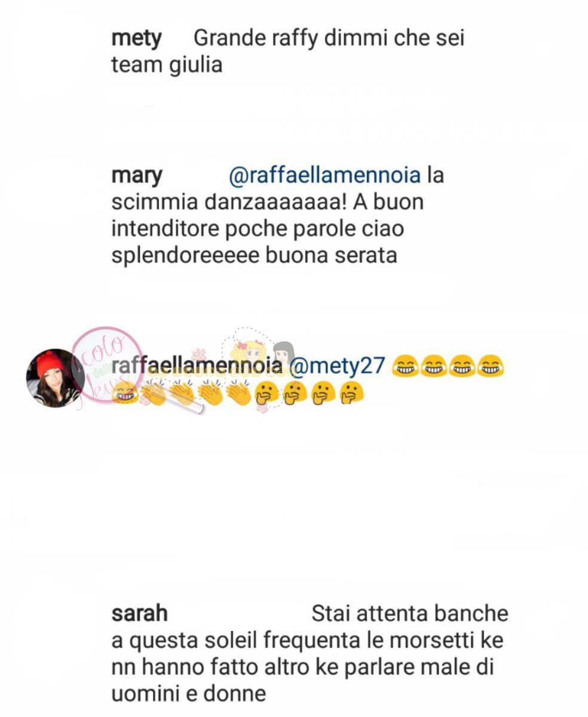Open the mary commenter profile
This screenshot has height=717, width=588.
(x=136, y=177)
